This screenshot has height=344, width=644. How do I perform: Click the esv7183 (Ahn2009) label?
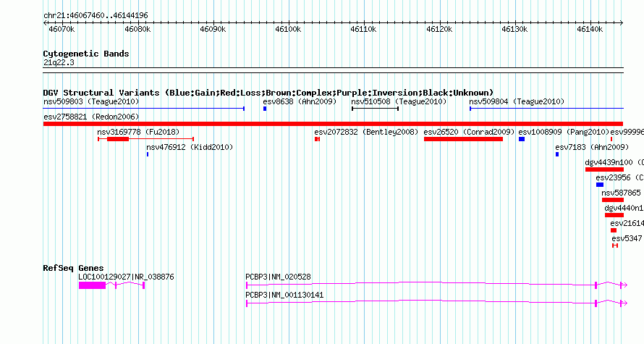click(x=592, y=147)
